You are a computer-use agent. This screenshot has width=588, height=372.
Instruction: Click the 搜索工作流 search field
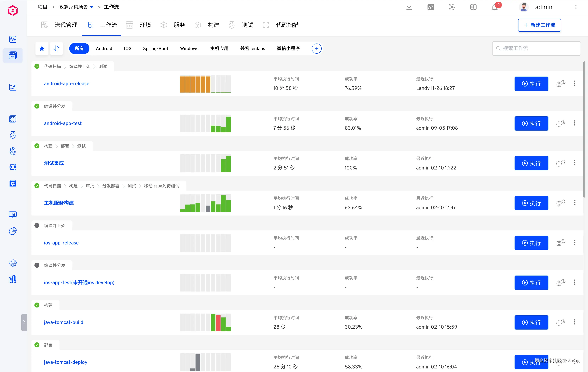coord(536,48)
